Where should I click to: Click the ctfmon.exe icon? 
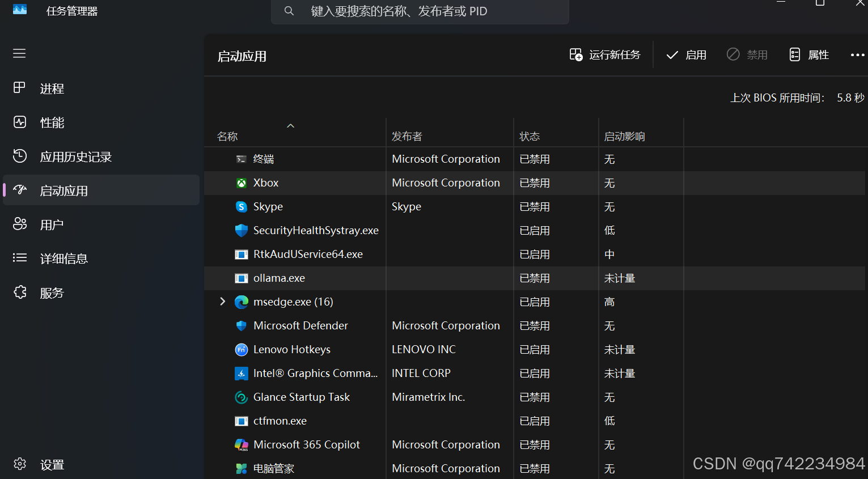point(242,421)
